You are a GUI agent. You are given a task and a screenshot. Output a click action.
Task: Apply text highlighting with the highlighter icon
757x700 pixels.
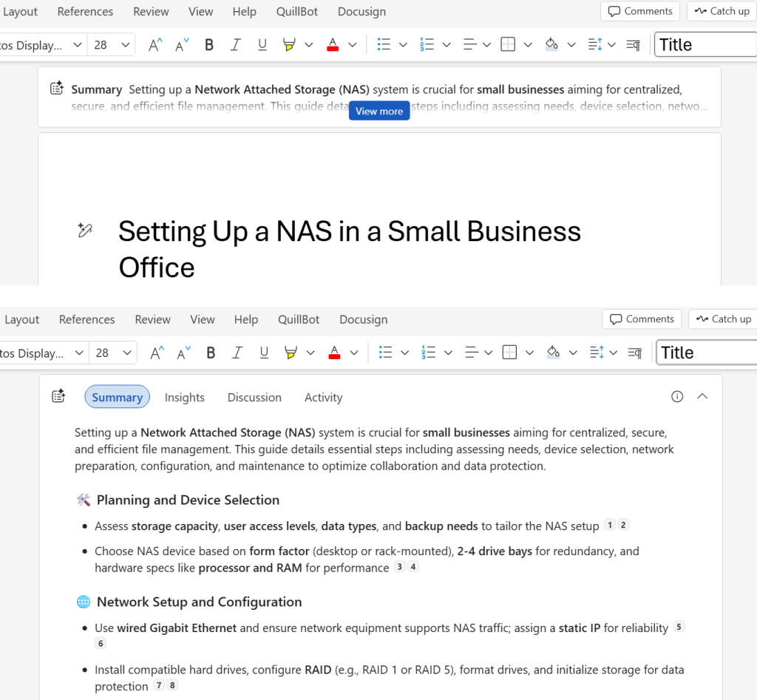point(289,44)
